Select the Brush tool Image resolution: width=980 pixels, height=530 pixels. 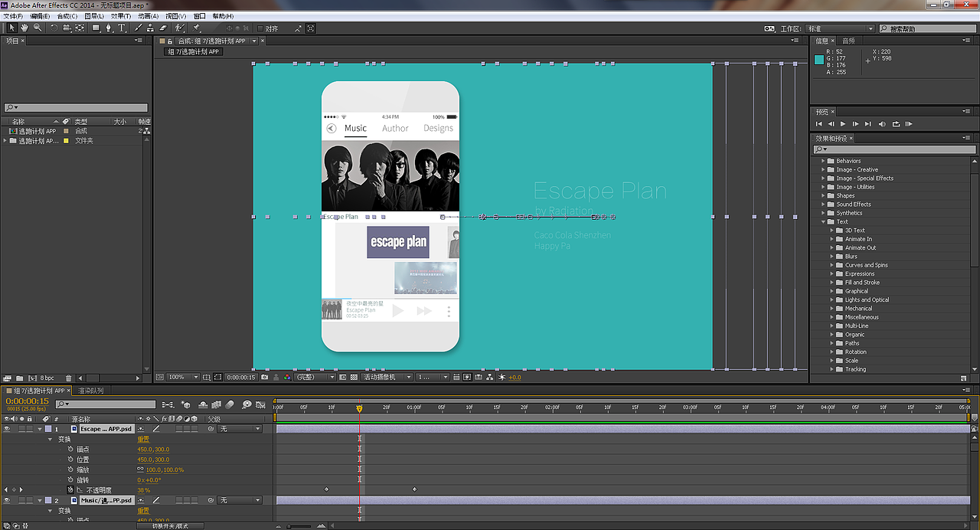tap(139, 28)
